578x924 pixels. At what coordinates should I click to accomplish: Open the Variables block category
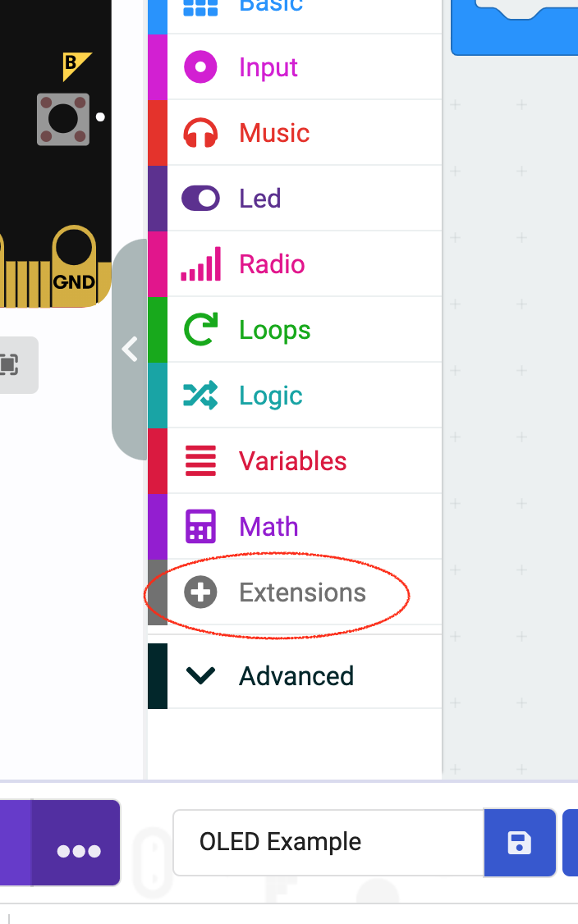click(x=292, y=461)
